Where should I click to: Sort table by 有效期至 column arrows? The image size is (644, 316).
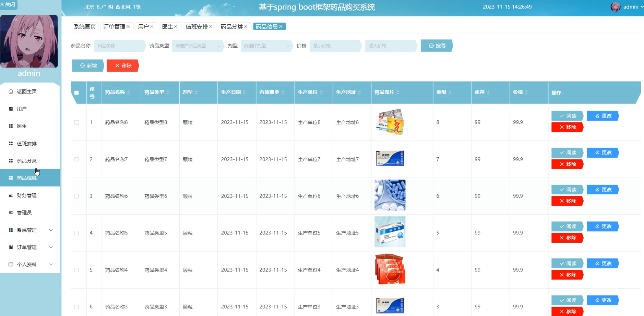pyautogui.click(x=283, y=93)
